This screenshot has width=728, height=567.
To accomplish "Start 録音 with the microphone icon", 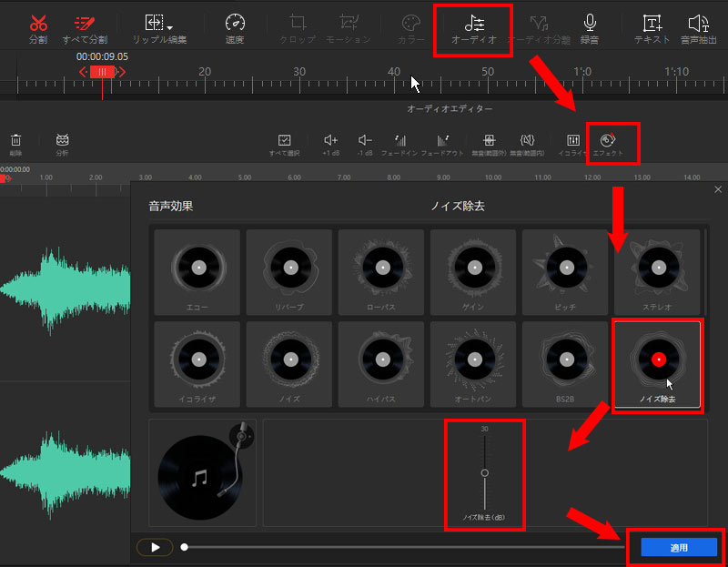I will (x=590, y=24).
